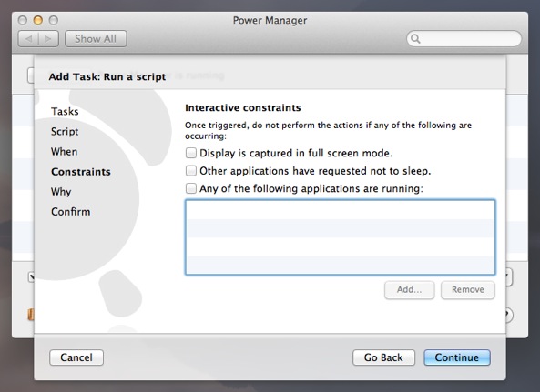The width and height of the screenshot is (540, 392).
Task: Select the Confirm step in the sidebar
Action: tap(71, 212)
